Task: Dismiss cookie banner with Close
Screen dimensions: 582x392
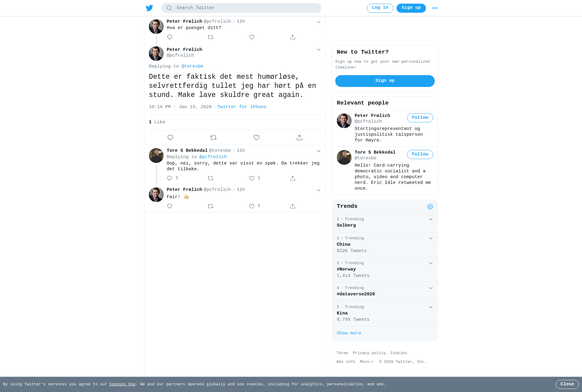Action: (567, 384)
